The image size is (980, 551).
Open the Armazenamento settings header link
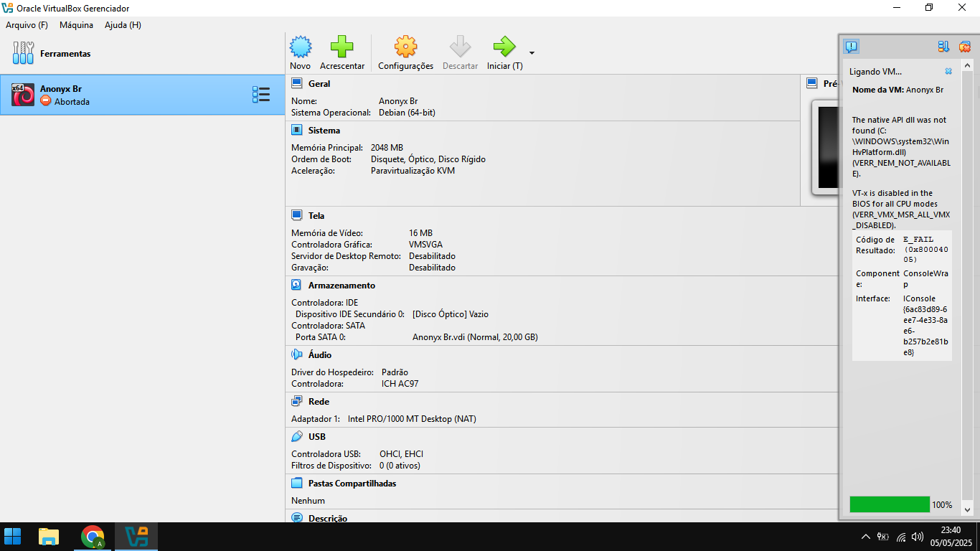pos(341,286)
